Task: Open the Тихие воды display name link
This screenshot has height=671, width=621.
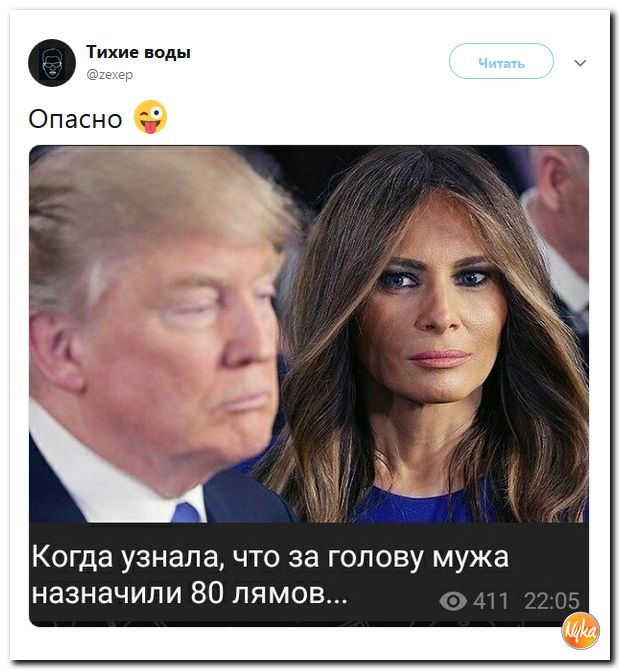Action: click(138, 52)
